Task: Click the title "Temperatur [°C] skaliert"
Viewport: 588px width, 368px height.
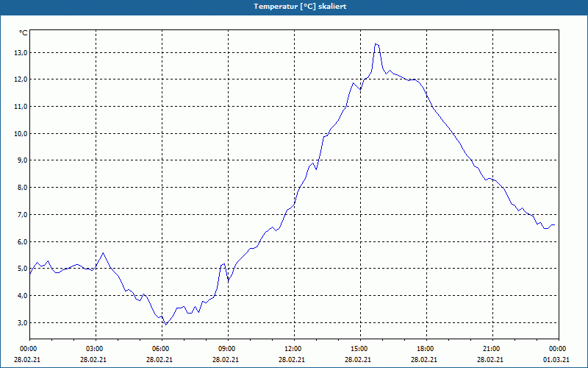Action: [300, 7]
